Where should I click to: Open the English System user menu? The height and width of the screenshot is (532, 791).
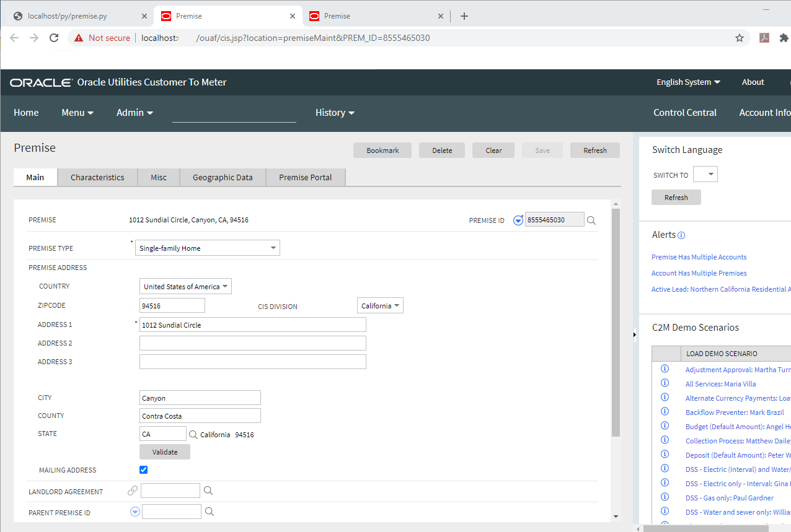[x=688, y=82]
